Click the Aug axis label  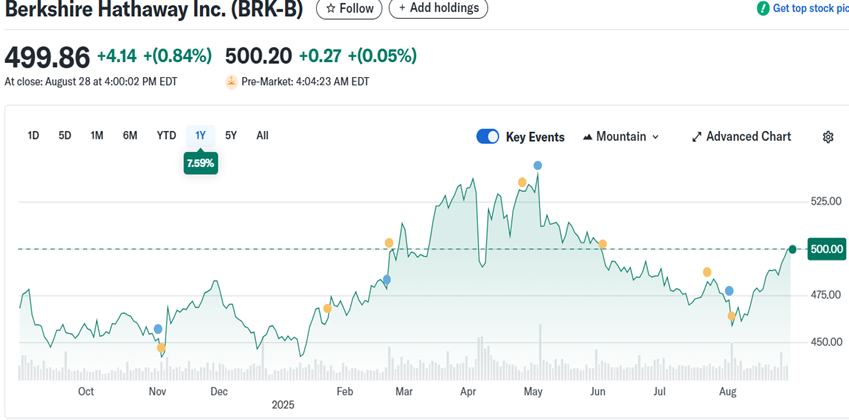coord(728,391)
